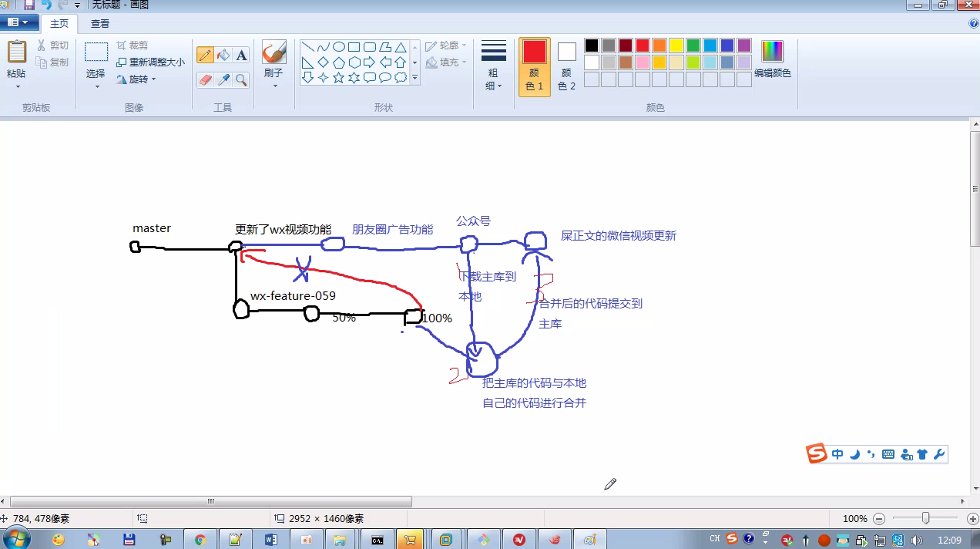Click Edit colors (编辑颜色) button
Viewport: 980px width, 549px height.
772,60
